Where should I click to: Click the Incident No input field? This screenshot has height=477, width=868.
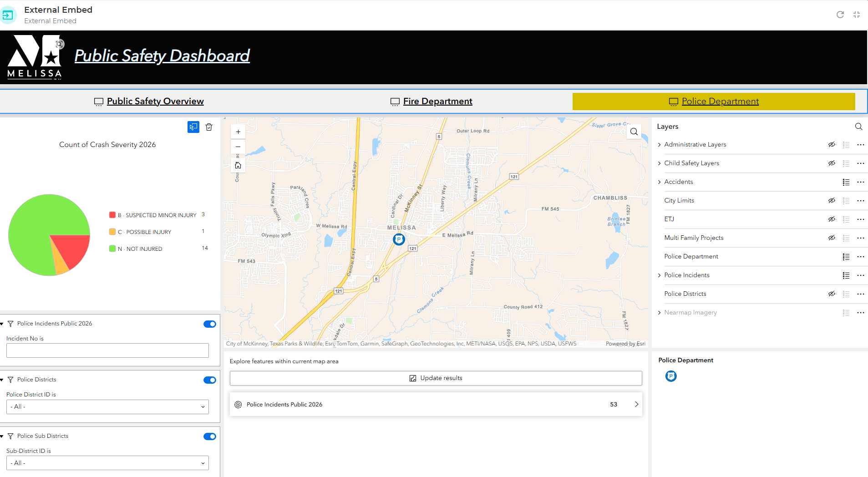[x=107, y=350]
